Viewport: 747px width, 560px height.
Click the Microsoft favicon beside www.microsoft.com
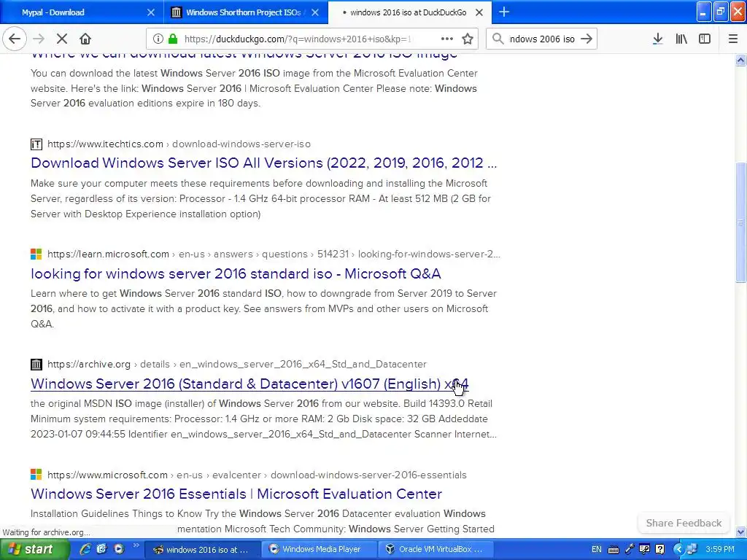coord(36,475)
